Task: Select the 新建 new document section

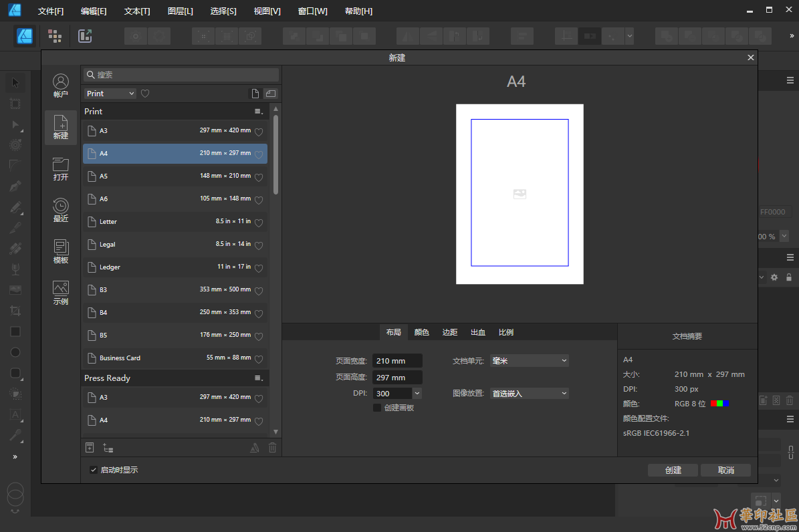Action: pyautogui.click(x=61, y=127)
